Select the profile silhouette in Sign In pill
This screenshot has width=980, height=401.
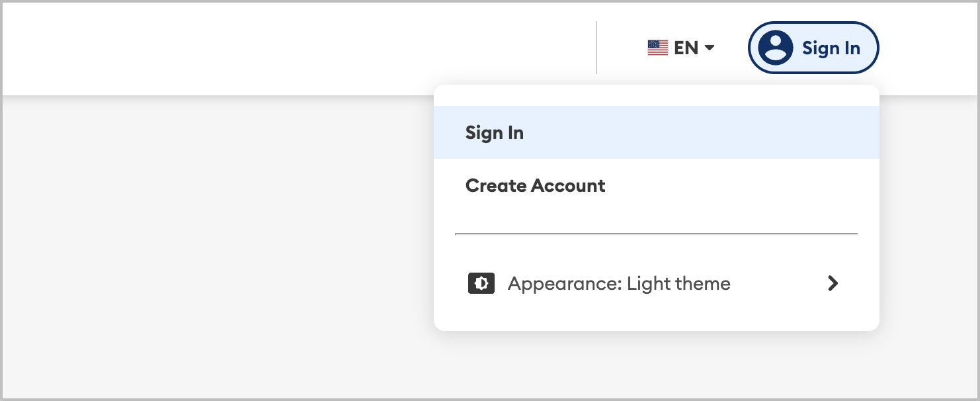tap(775, 48)
